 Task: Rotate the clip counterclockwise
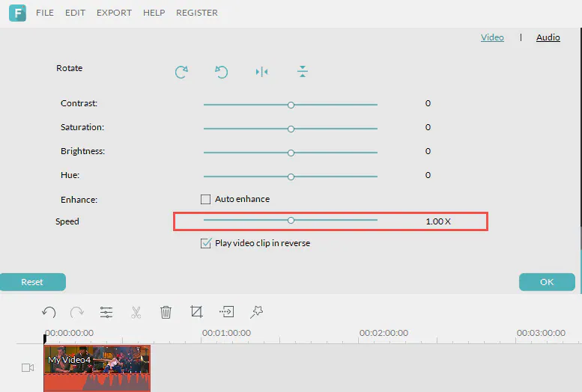tap(221, 72)
